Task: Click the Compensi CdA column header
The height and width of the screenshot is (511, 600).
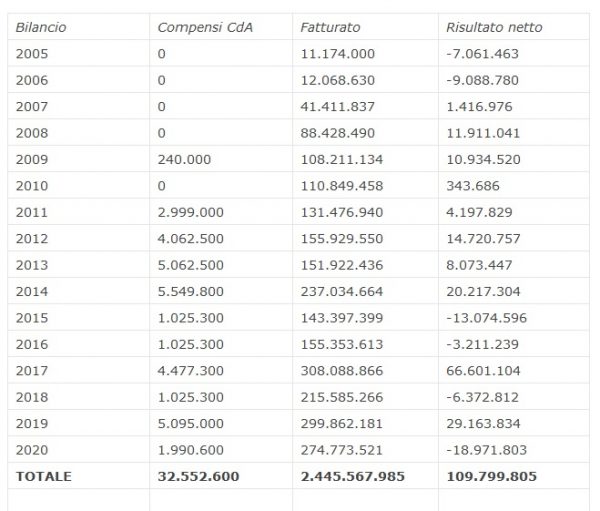Action: pos(205,27)
